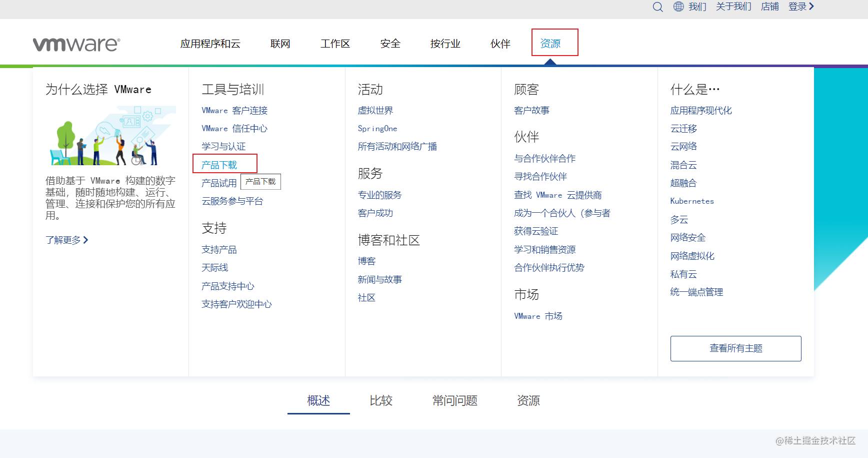
Task: Open 客户故事 link
Action: [531, 111]
